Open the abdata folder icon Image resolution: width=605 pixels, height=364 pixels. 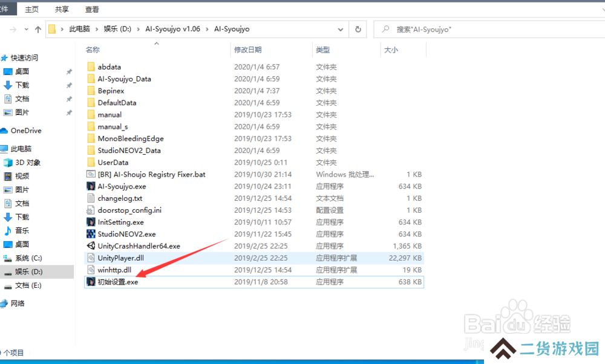(x=91, y=67)
